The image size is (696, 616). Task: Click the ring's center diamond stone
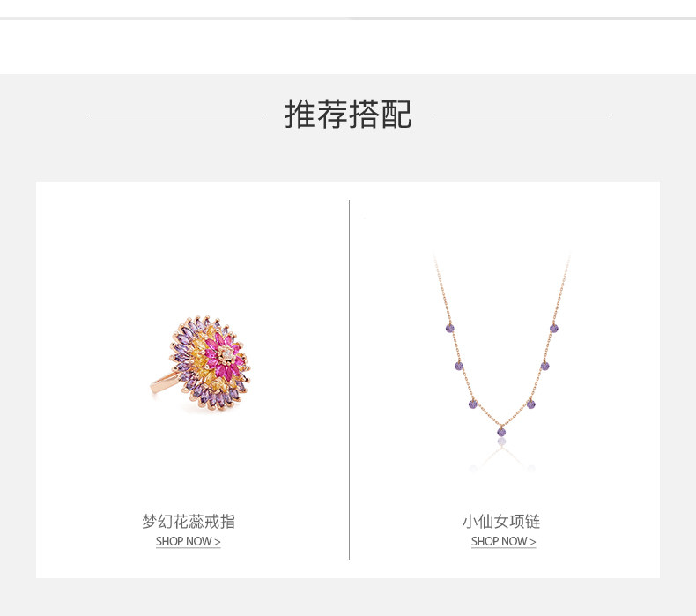(x=227, y=353)
